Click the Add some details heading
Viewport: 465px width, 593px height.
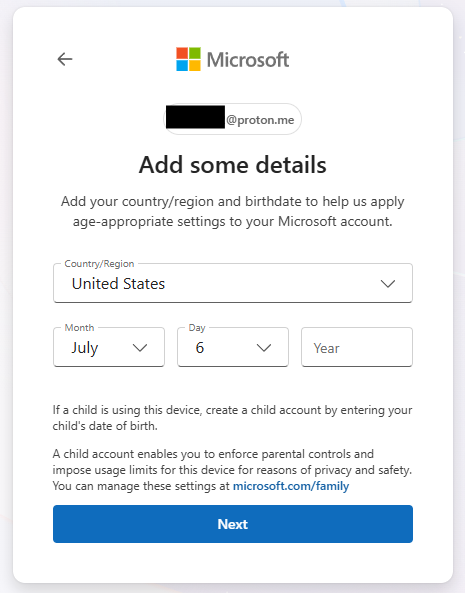232,165
